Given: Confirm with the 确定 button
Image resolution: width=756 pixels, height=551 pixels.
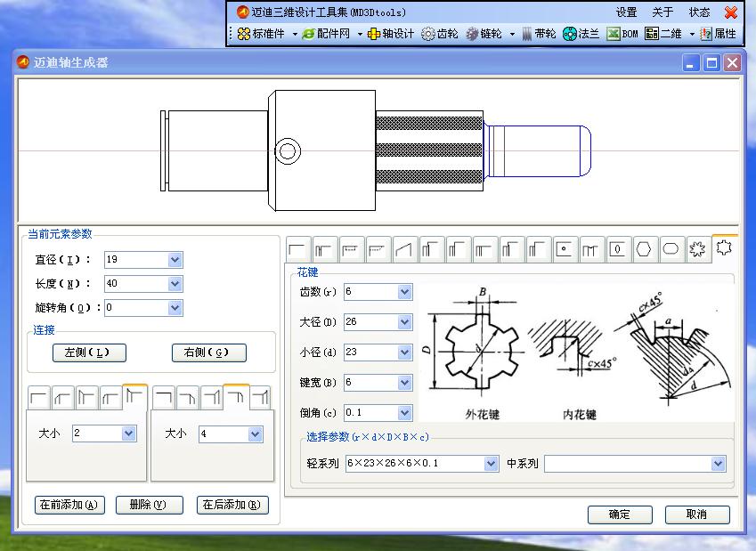Looking at the screenshot, I should 620,515.
